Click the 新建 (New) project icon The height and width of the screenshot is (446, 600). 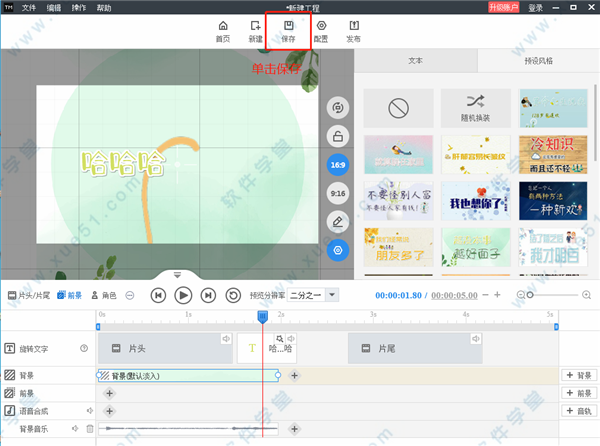[x=256, y=30]
